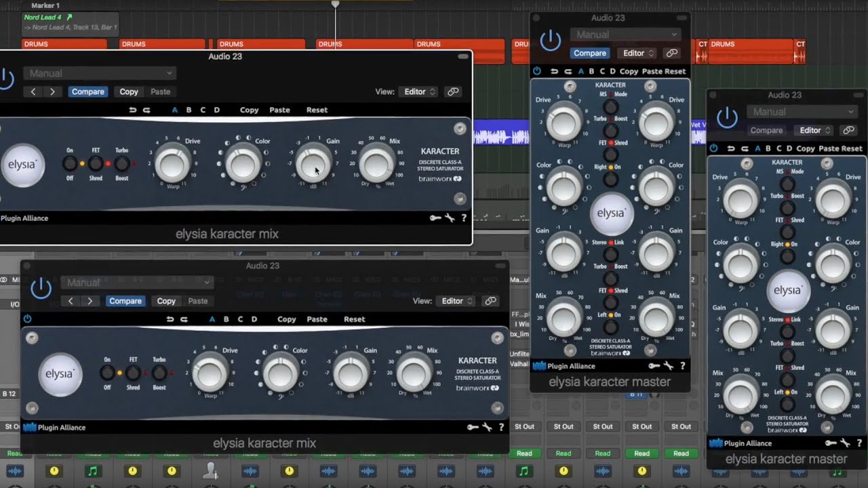Toggle large power button in rightmost karacter master window

(x=727, y=118)
